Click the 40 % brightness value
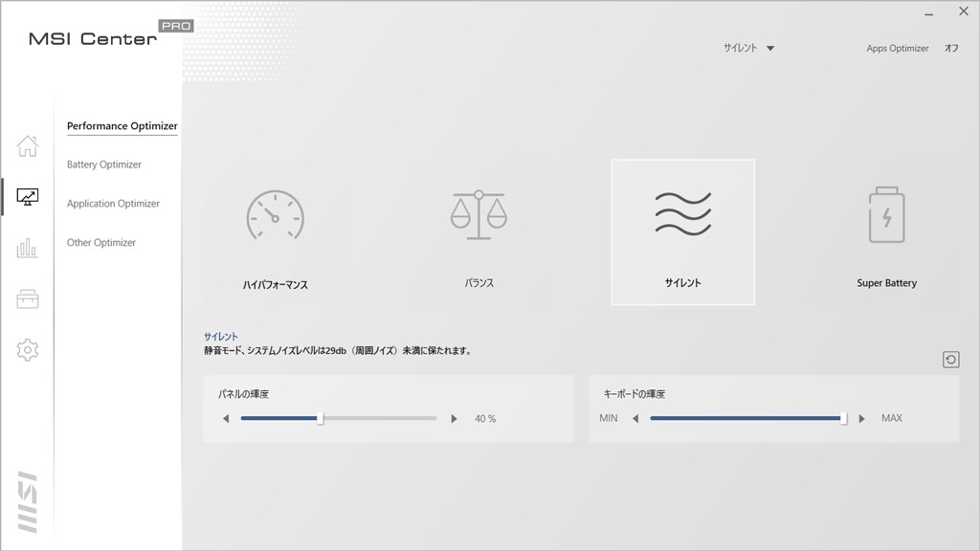Viewport: 980px width, 551px height. (485, 419)
